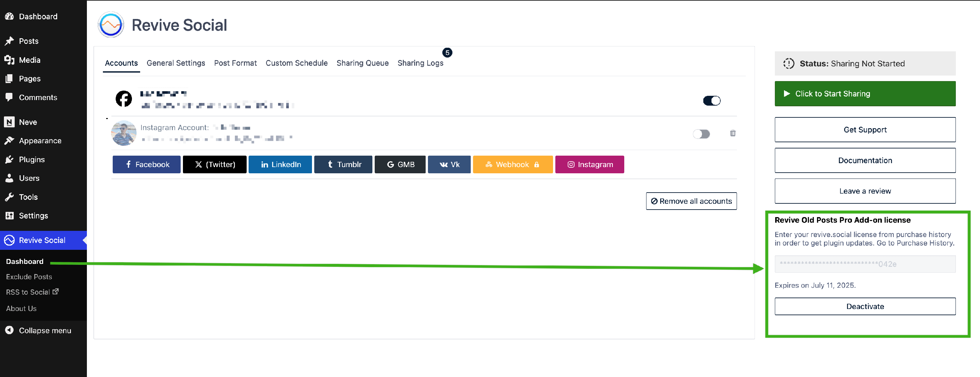980x377 pixels.
Task: Collapse the WordPress admin menu
Action: (44, 331)
